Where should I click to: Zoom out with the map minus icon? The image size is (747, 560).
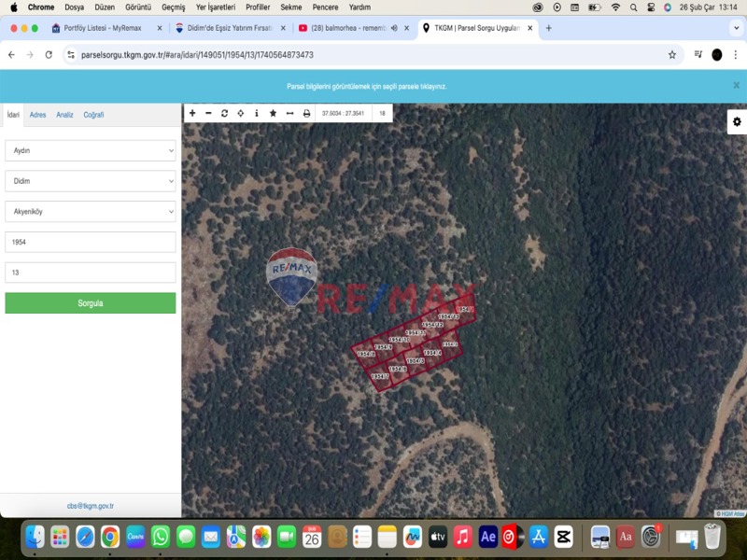(x=208, y=113)
